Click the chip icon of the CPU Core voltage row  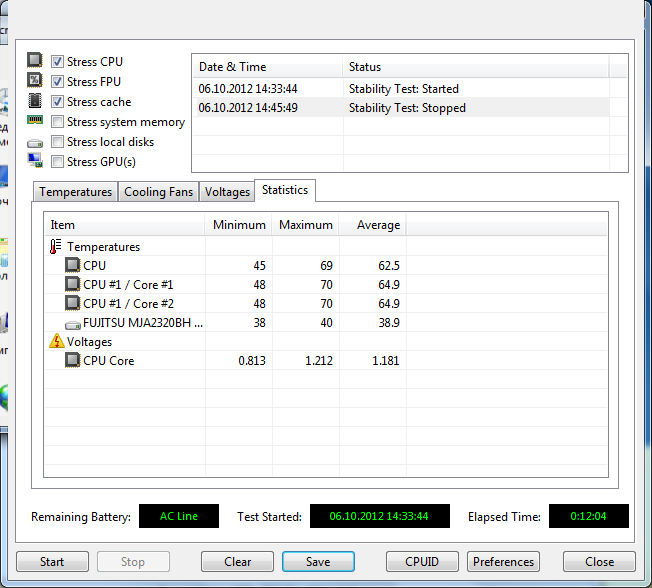coord(72,360)
